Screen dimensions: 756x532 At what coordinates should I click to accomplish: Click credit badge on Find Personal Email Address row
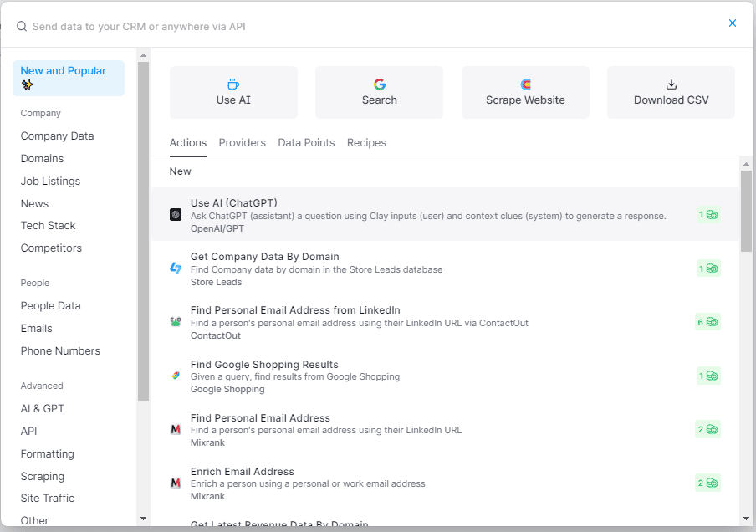coord(707,429)
